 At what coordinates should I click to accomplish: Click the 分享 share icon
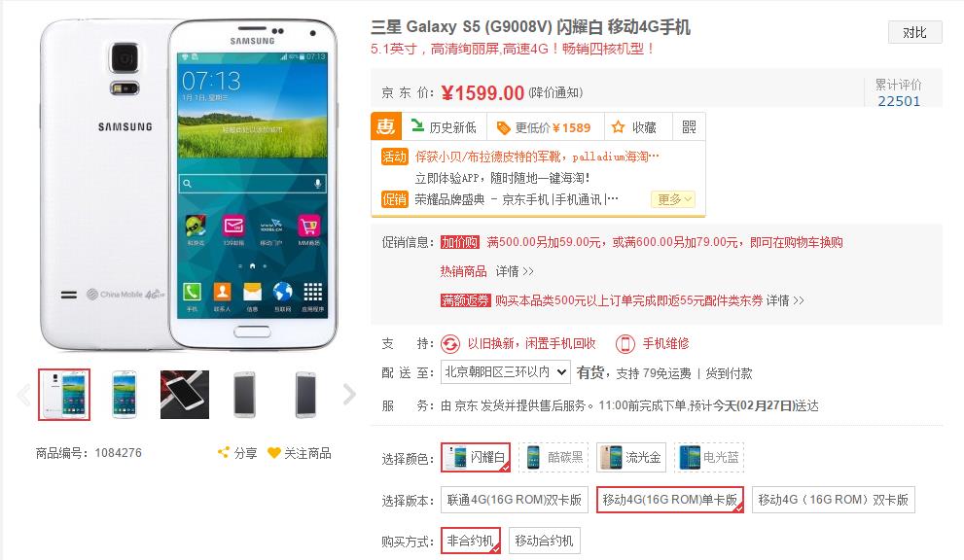[223, 452]
